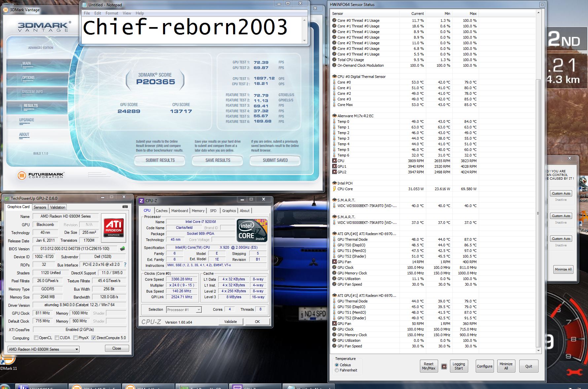The width and height of the screenshot is (588, 389).
Task: Switch to the Validation tab in GPU-Z
Action: [58, 207]
